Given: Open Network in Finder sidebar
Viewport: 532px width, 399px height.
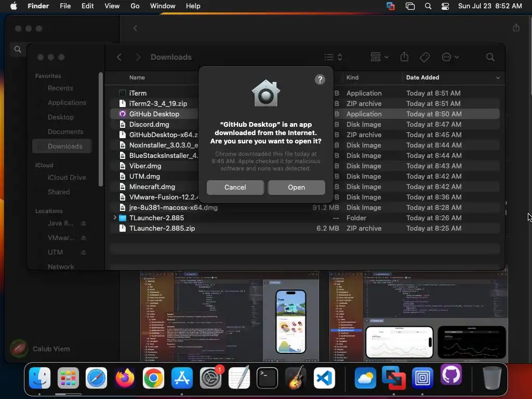Looking at the screenshot, I should tap(61, 267).
